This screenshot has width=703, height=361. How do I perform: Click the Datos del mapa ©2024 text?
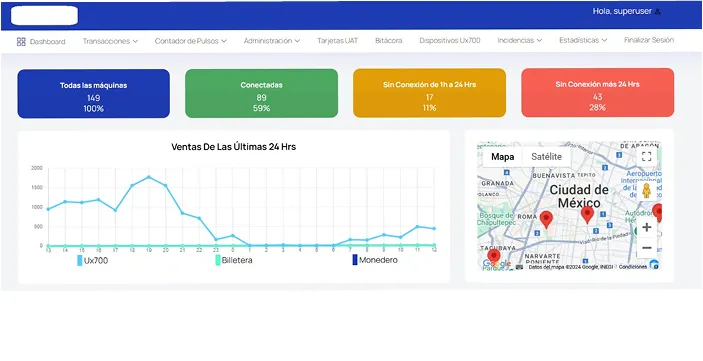tap(570, 267)
